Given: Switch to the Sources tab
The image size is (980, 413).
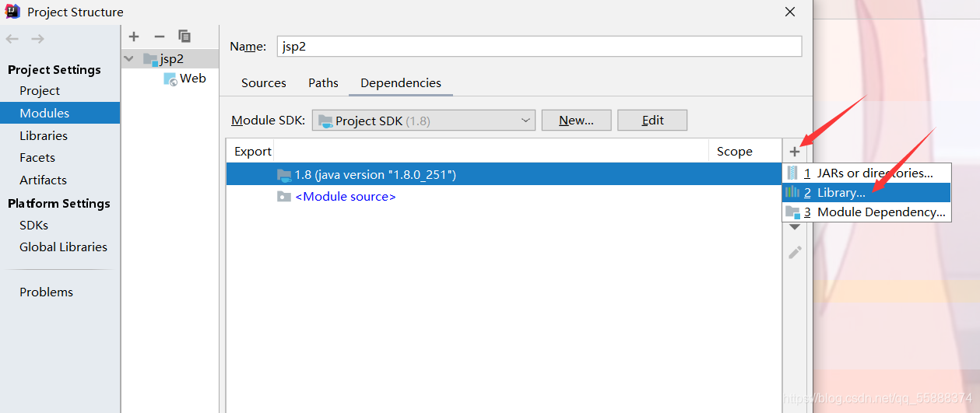Looking at the screenshot, I should tap(264, 82).
